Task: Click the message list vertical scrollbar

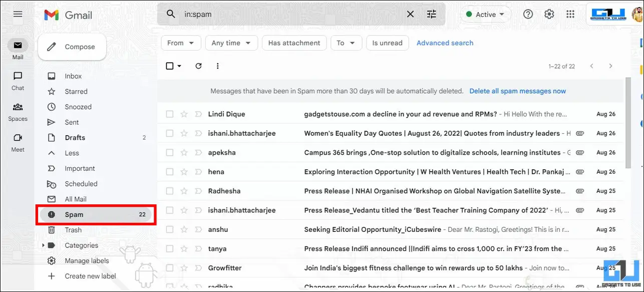Action: [x=628, y=122]
